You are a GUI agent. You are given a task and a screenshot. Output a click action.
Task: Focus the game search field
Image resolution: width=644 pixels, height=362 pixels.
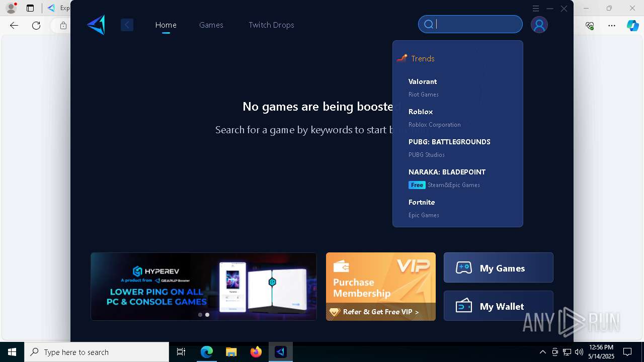470,24
